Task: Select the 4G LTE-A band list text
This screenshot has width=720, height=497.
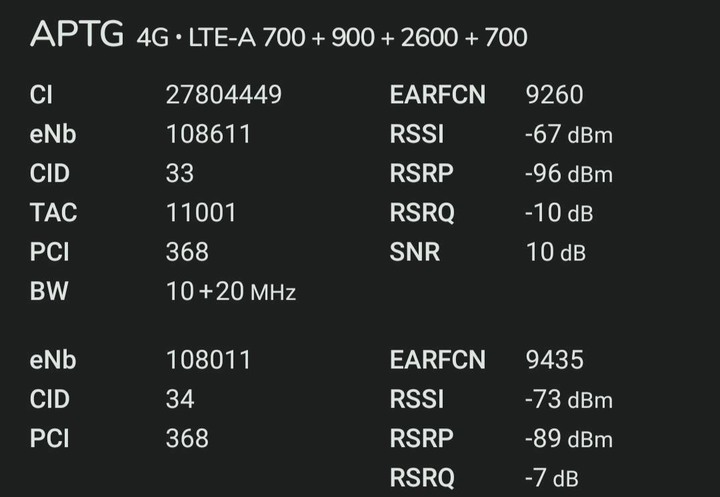Action: (x=333, y=37)
